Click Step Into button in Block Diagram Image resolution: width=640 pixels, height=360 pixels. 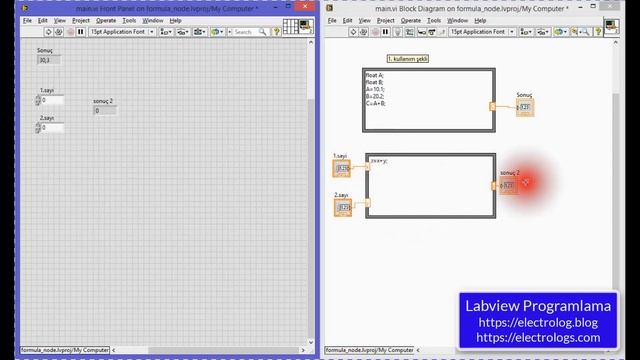coord(422,32)
